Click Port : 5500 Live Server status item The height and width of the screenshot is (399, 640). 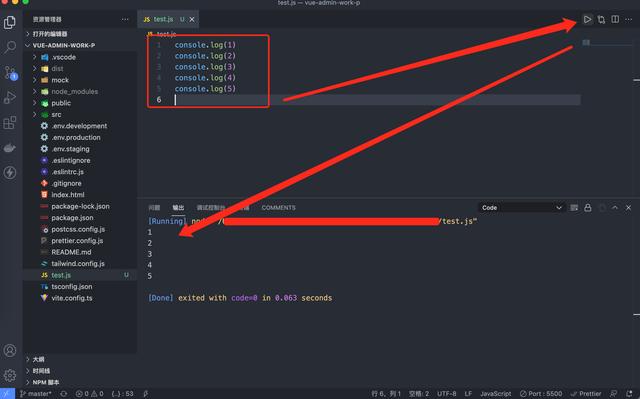(x=541, y=394)
